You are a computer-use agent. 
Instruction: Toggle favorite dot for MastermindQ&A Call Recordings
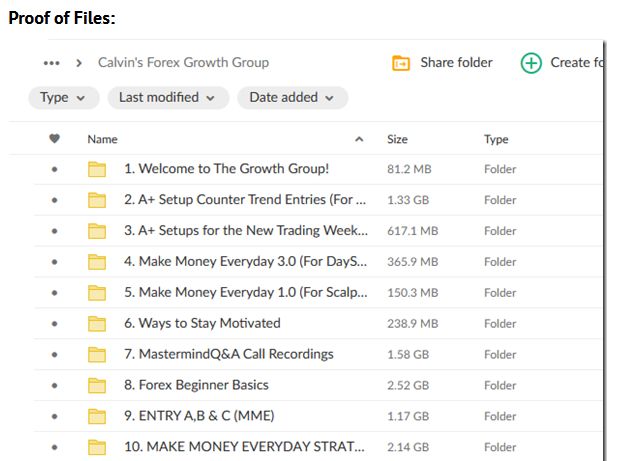tap(54, 354)
